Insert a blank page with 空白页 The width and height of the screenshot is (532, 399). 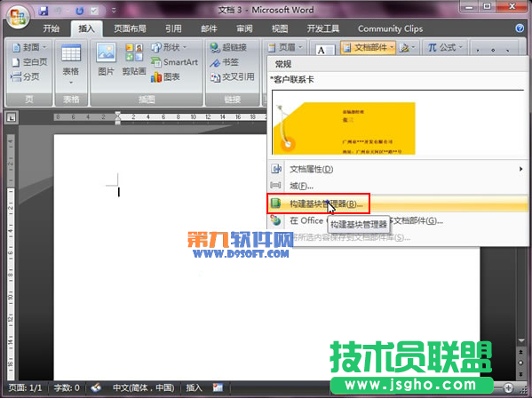pyautogui.click(x=29, y=62)
